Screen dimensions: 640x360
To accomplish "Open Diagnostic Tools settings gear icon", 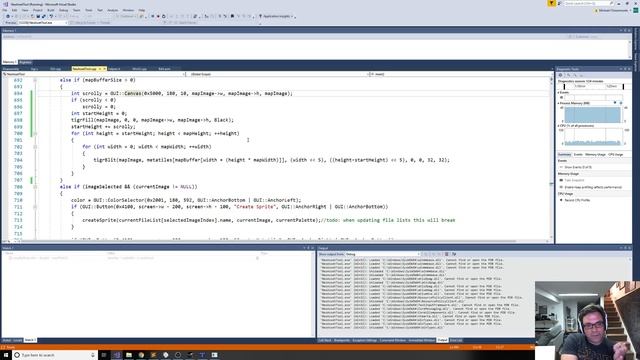I will (x=560, y=75).
